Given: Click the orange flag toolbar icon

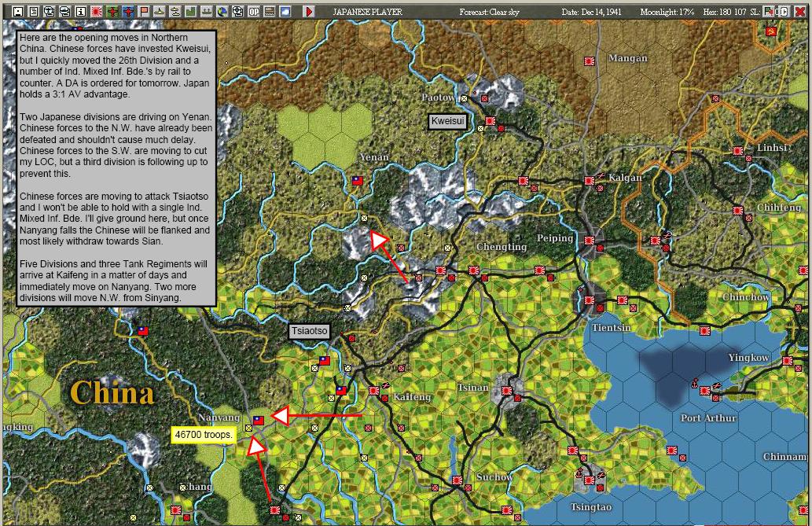Looking at the screenshot, I should (143, 11).
